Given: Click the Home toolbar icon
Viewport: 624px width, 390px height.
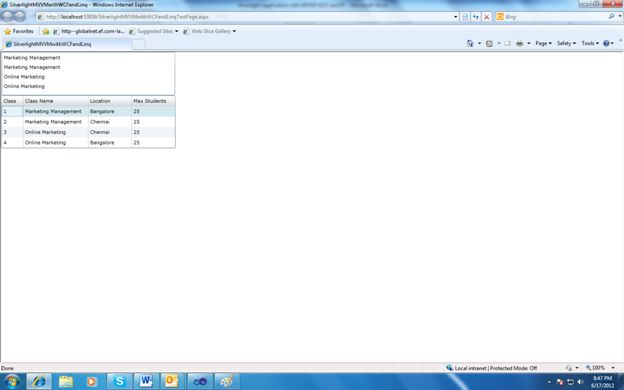Looking at the screenshot, I should (470, 43).
